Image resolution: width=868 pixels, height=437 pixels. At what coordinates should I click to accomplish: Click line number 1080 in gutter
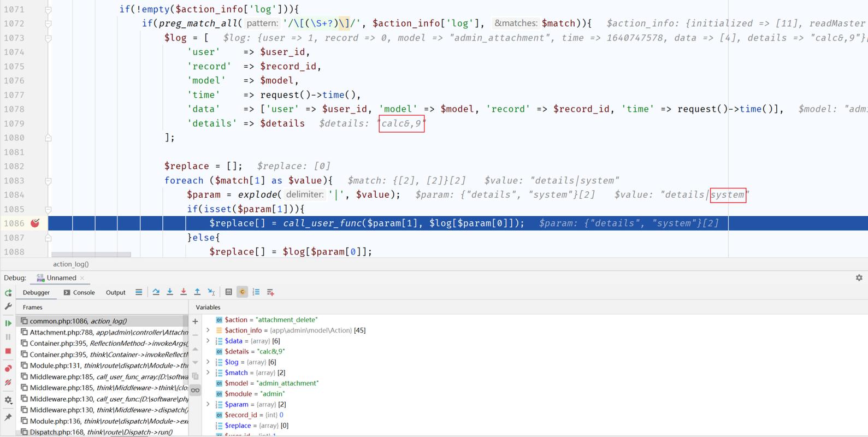[14, 138]
